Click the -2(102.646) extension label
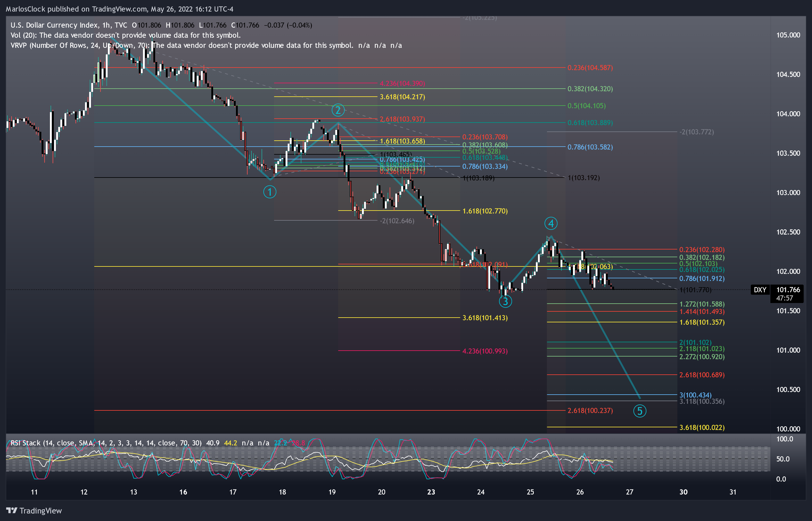812x521 pixels. (x=397, y=221)
